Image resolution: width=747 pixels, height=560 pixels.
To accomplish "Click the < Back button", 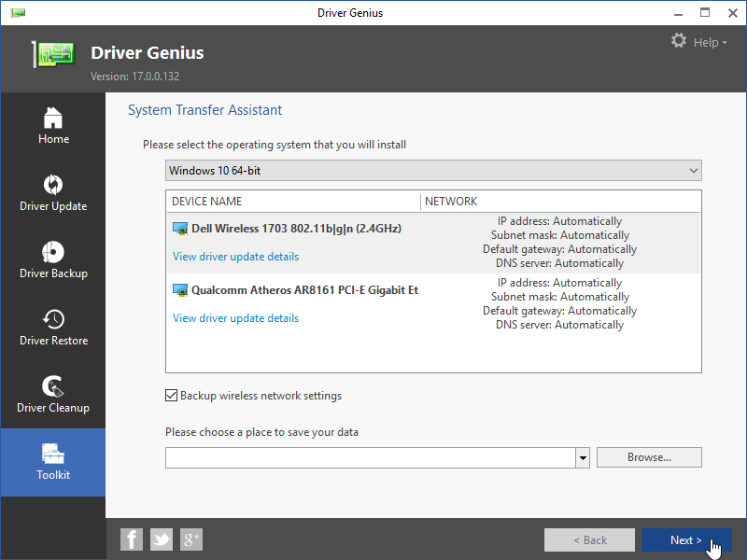I will tap(590, 540).
